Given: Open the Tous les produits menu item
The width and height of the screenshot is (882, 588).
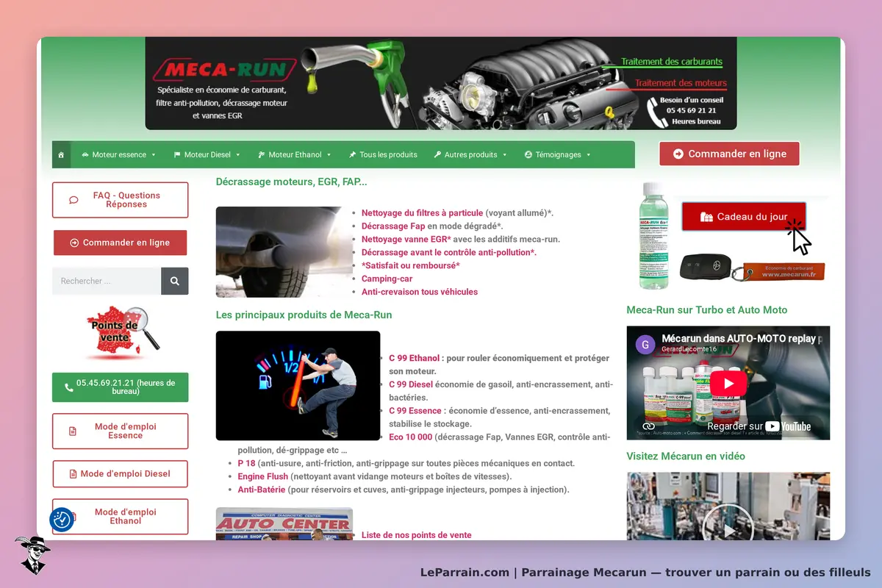Looking at the screenshot, I should pos(383,155).
